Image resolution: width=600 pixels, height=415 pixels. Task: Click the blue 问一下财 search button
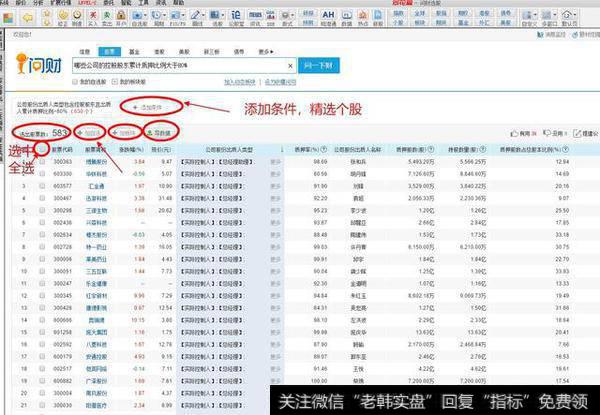[x=319, y=65]
